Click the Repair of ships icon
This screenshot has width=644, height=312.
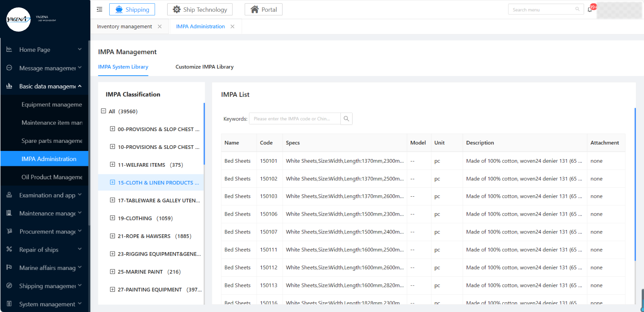9,249
